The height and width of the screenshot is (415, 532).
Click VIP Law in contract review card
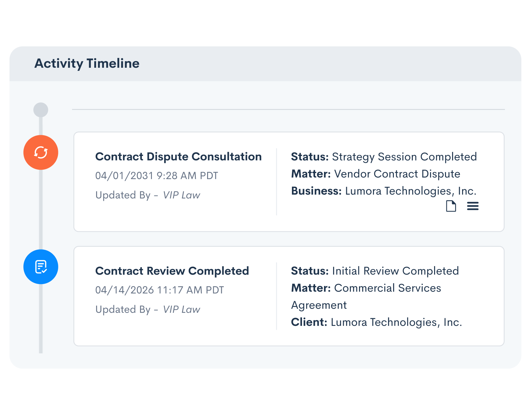click(x=182, y=309)
